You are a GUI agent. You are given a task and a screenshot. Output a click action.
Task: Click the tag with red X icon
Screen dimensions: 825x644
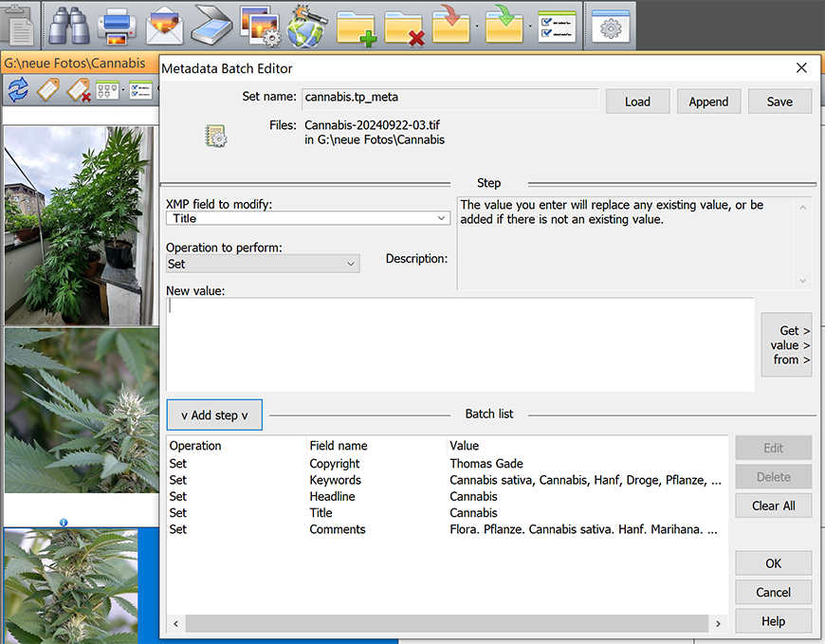coord(78,90)
